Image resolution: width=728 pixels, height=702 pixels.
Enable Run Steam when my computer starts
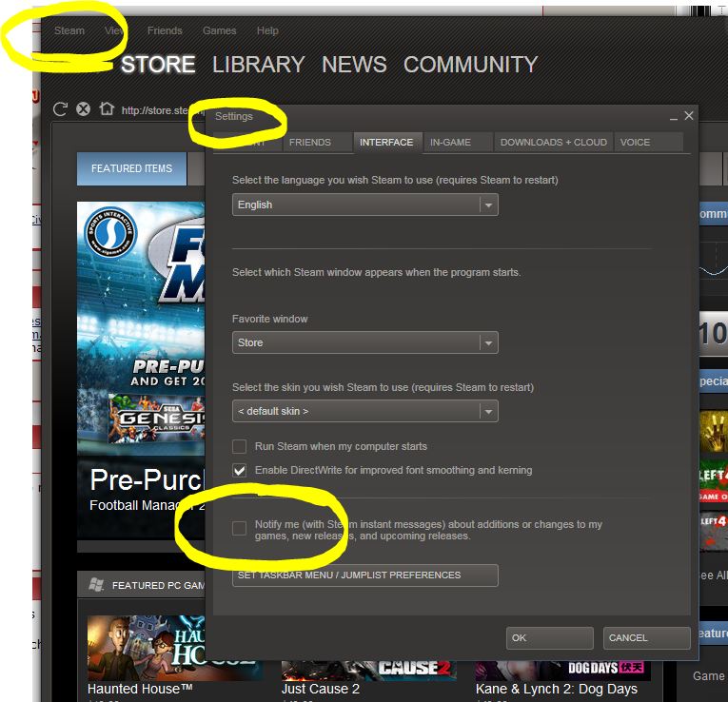point(239,446)
